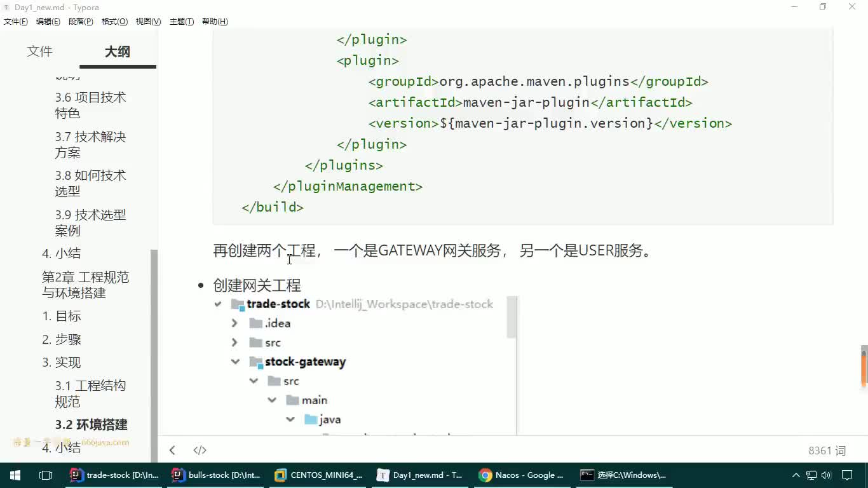Viewport: 868px width, 488px height.
Task: Click the maven-jar-plugin artifactId line
Action: (530, 102)
